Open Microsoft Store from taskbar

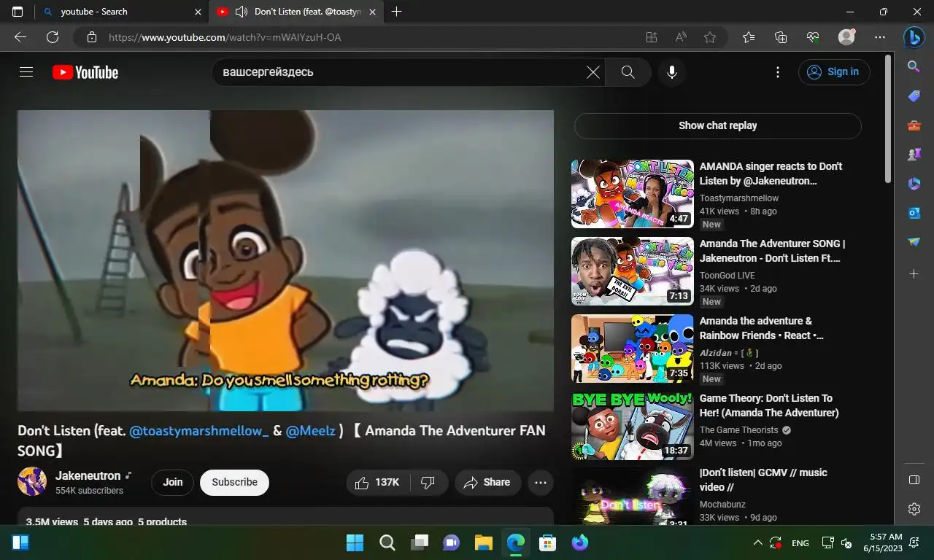click(x=548, y=542)
